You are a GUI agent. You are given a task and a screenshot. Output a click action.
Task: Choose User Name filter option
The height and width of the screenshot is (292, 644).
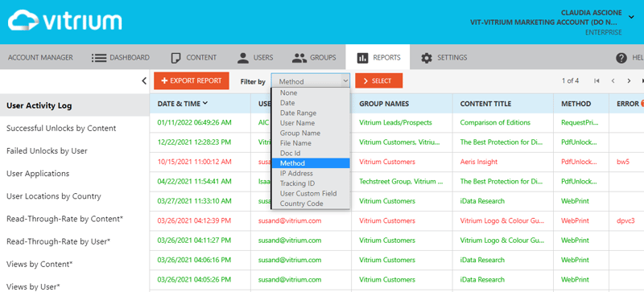(x=311, y=123)
